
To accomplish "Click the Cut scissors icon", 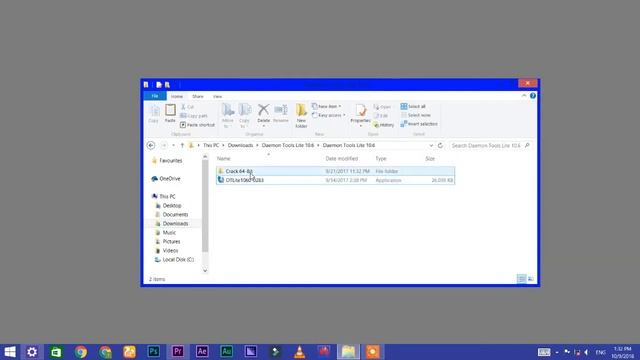I will coord(183,107).
